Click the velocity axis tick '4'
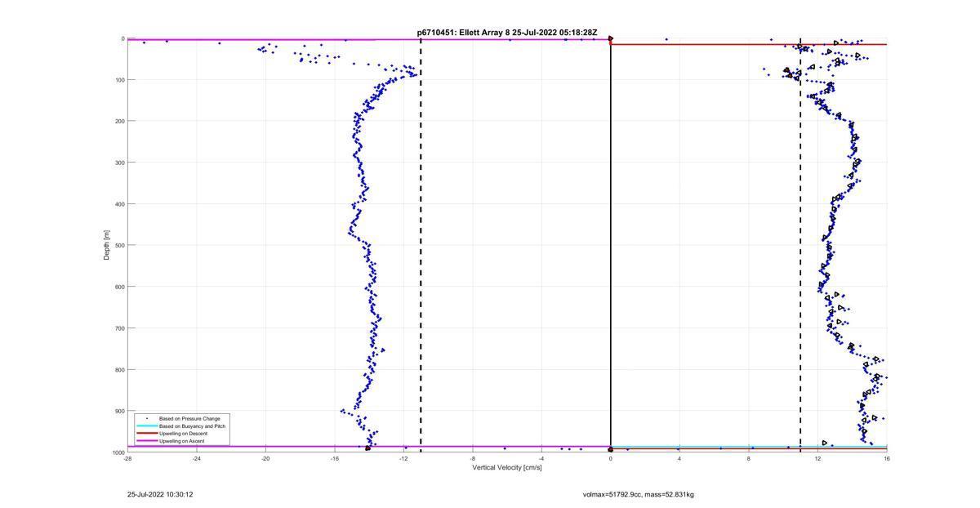Screen dimensions: 980x508 [x=679, y=459]
